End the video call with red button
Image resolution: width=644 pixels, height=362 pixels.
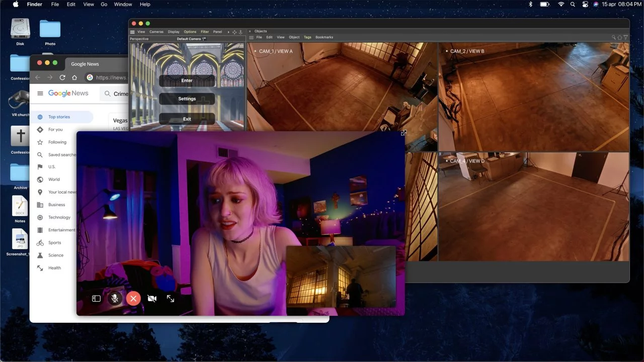point(133,299)
